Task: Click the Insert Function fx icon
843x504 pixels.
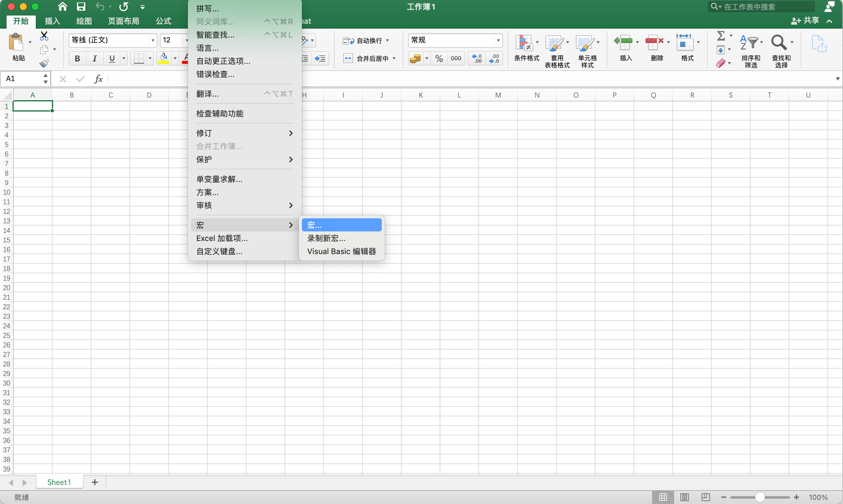Action: click(98, 79)
